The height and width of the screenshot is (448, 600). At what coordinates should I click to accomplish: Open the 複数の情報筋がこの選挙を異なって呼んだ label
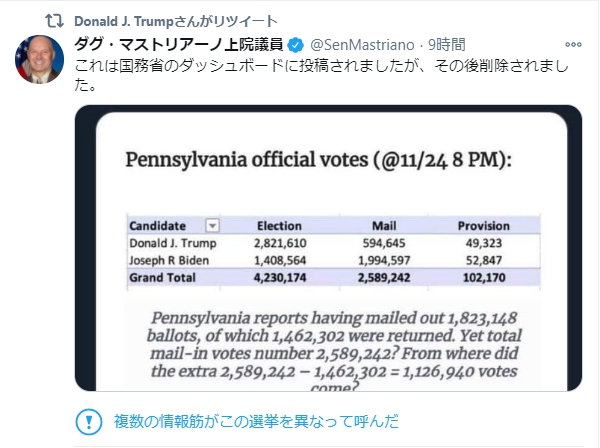click(x=257, y=420)
